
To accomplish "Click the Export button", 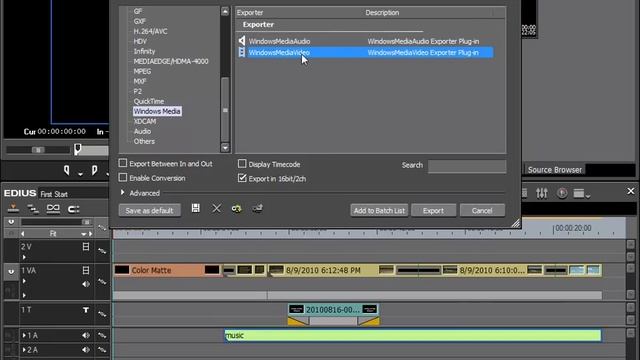I will 433,211.
